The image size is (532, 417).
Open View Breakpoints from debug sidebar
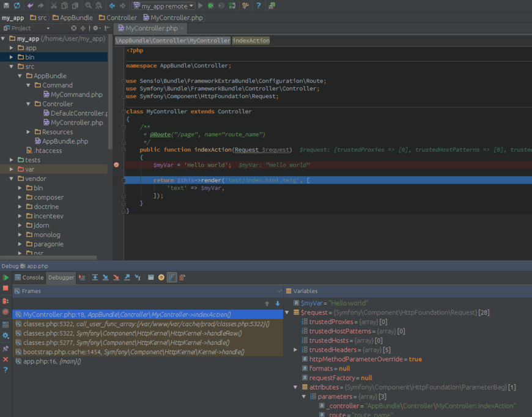[x=6, y=301]
